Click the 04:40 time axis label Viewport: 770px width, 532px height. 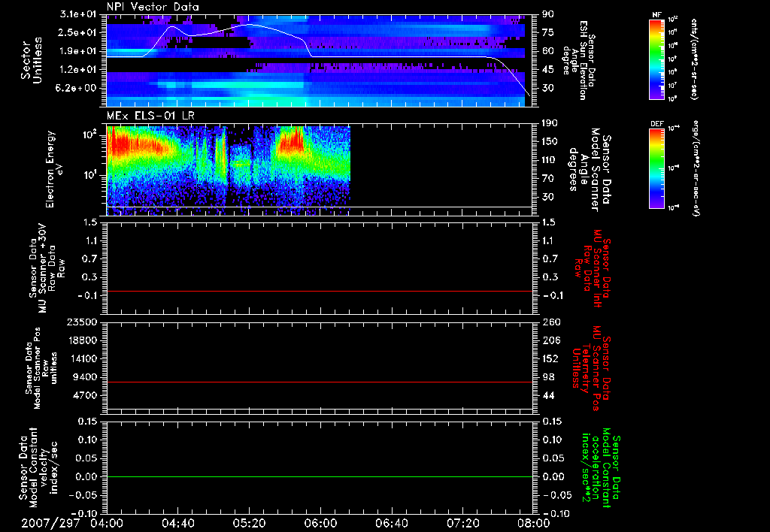tap(177, 523)
